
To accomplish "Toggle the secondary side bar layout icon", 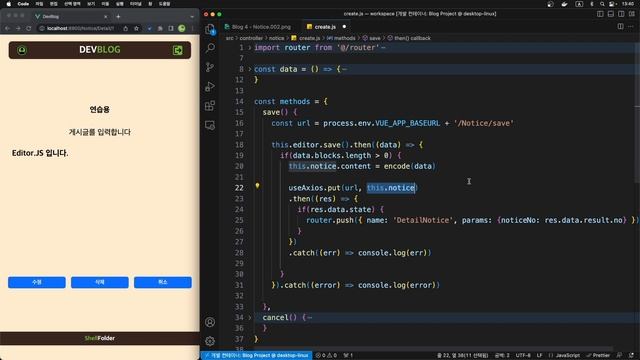I will coord(621,14).
